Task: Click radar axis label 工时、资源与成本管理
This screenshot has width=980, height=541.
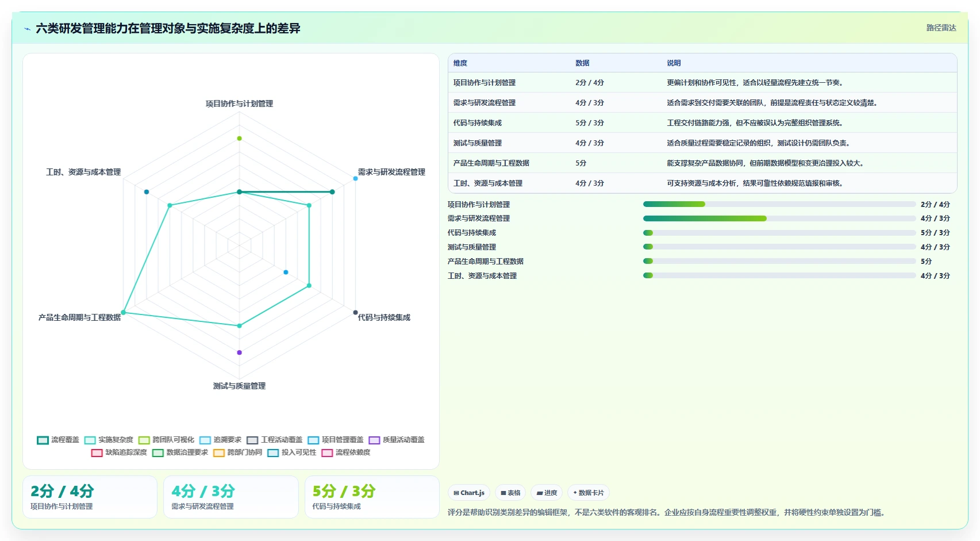Action: click(83, 172)
